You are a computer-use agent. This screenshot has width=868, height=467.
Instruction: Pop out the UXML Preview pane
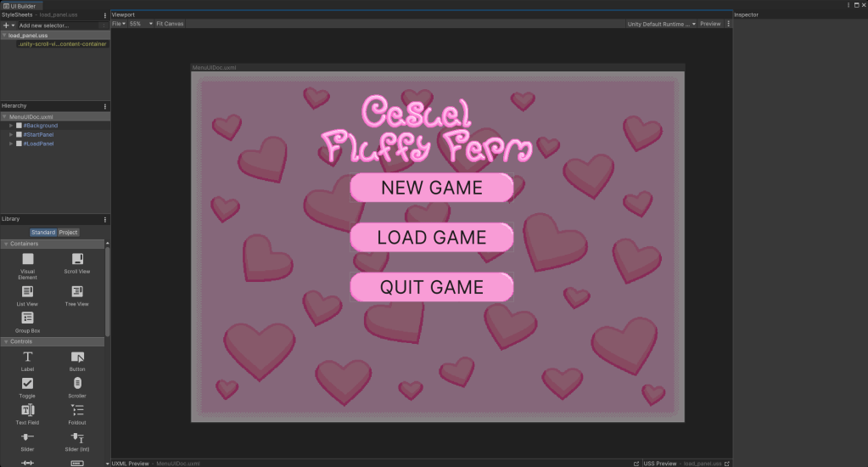(636, 464)
